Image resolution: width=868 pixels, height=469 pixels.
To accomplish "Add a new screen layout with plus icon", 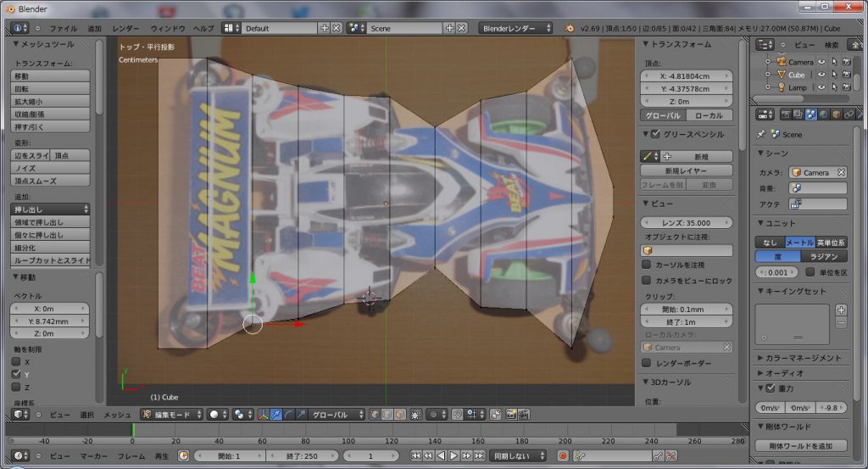I will tap(325, 28).
